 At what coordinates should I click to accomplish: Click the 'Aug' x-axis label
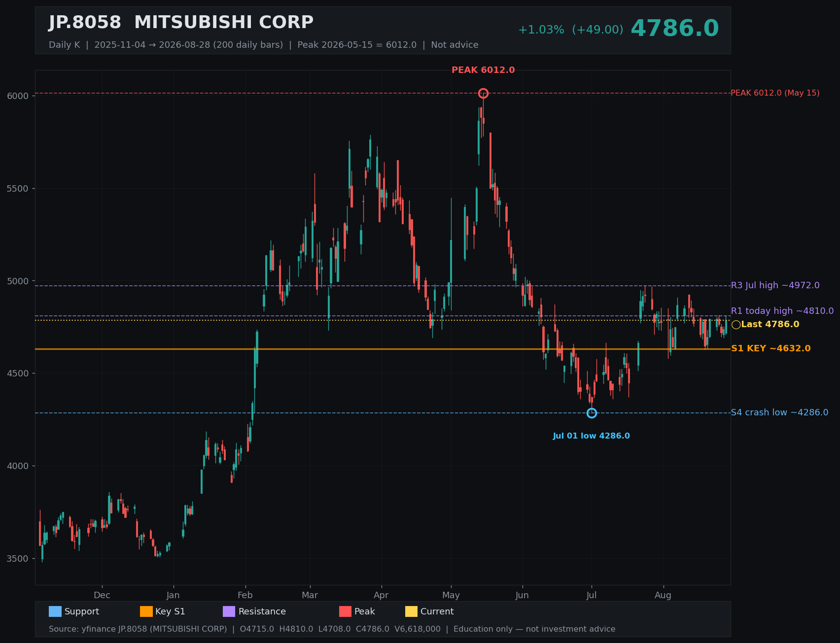tap(663, 595)
